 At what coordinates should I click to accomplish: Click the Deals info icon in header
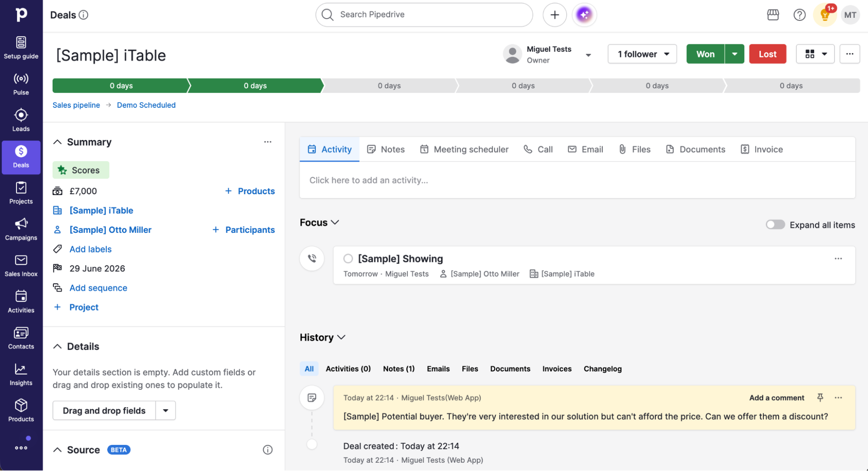click(84, 15)
